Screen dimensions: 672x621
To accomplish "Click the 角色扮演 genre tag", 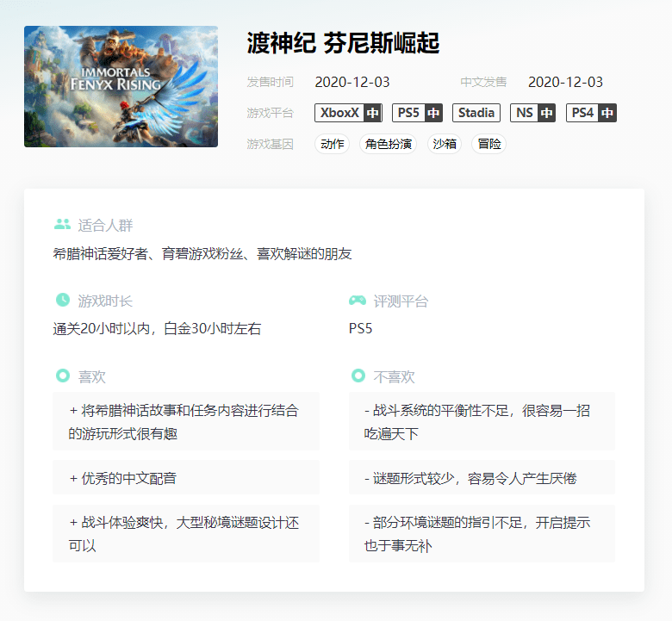I will (x=389, y=144).
